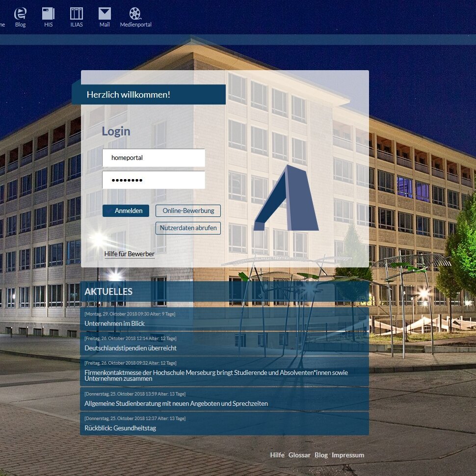The width and height of the screenshot is (476, 476).
Task: View Rückblick: Gesundheitstag news item
Action: (120, 428)
